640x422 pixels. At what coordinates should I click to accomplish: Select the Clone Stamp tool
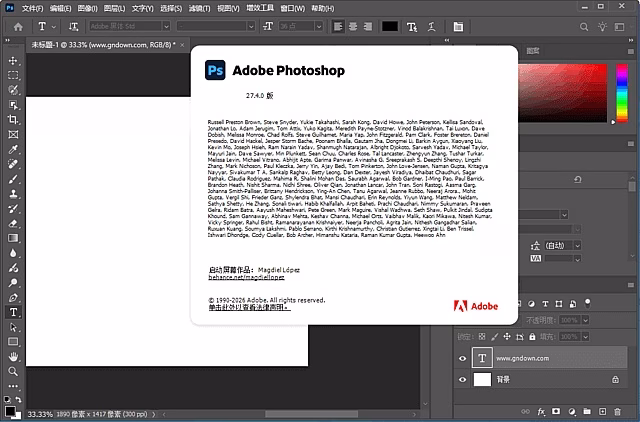(x=13, y=194)
